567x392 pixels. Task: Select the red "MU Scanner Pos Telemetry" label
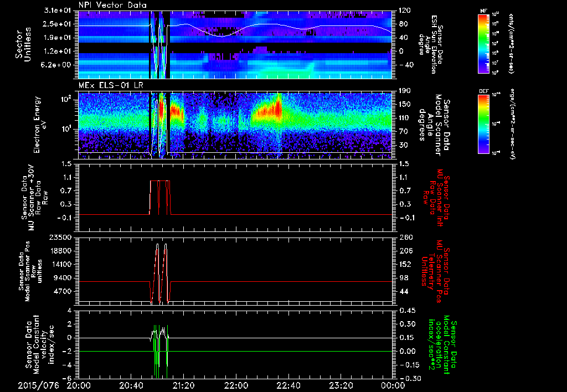click(x=435, y=271)
